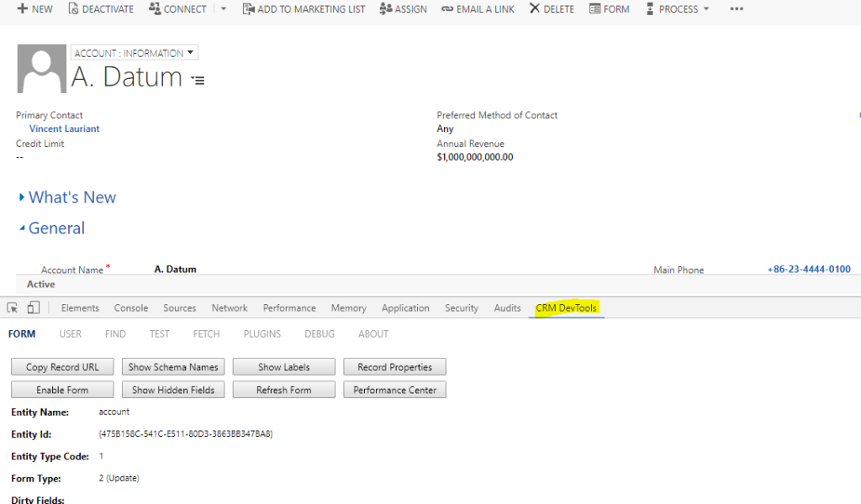Switch to the Sources DevTools tab

[x=180, y=308]
